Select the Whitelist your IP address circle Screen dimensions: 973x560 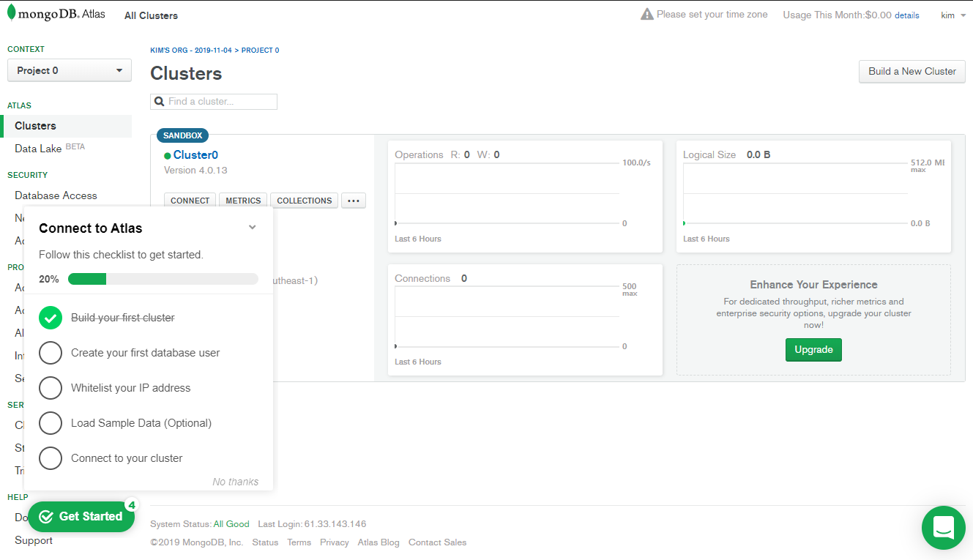click(x=51, y=388)
